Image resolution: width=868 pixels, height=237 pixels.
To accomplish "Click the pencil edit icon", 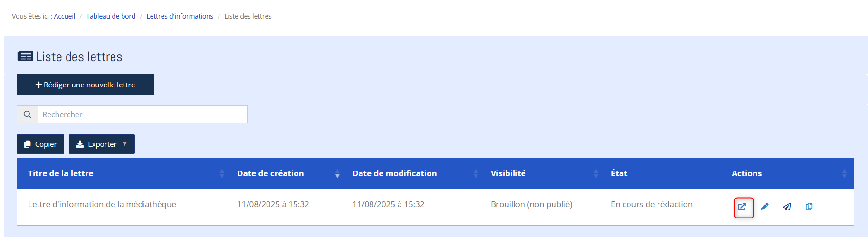I will (x=764, y=207).
